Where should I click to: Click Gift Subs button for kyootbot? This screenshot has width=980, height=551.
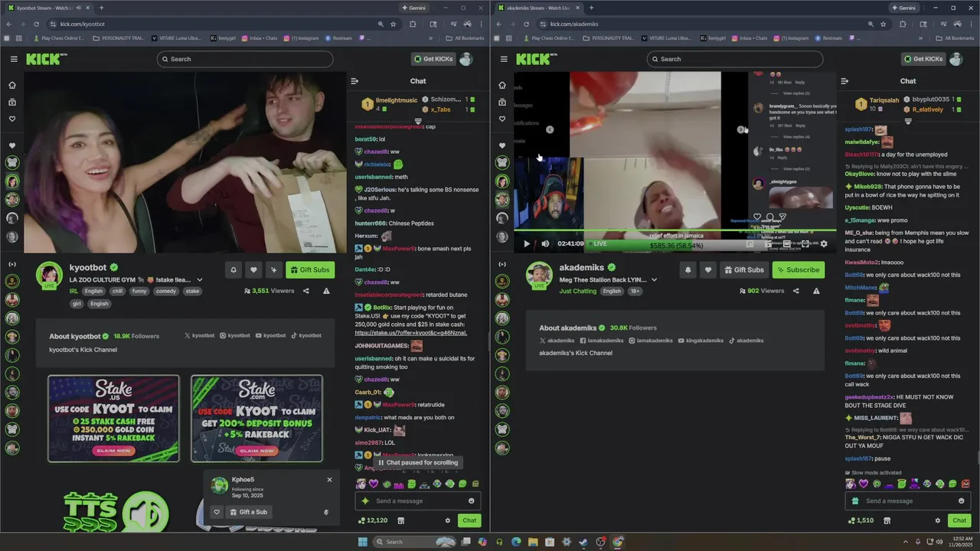tap(310, 269)
